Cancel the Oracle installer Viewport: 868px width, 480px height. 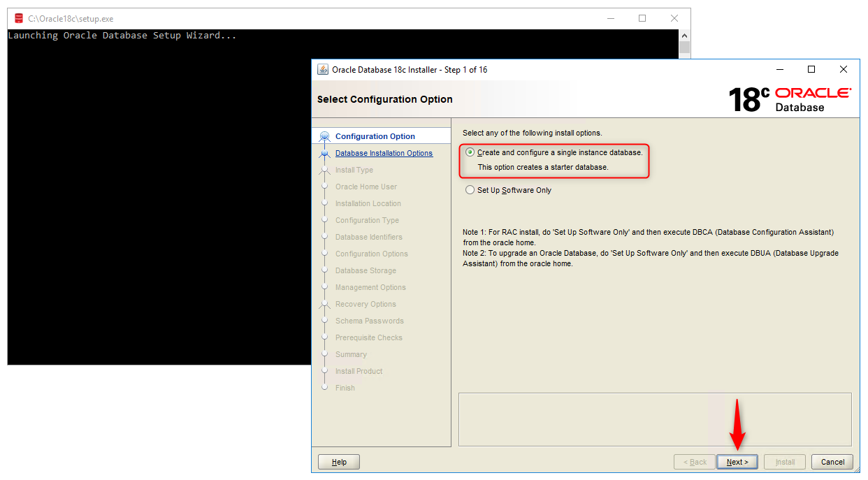point(832,462)
